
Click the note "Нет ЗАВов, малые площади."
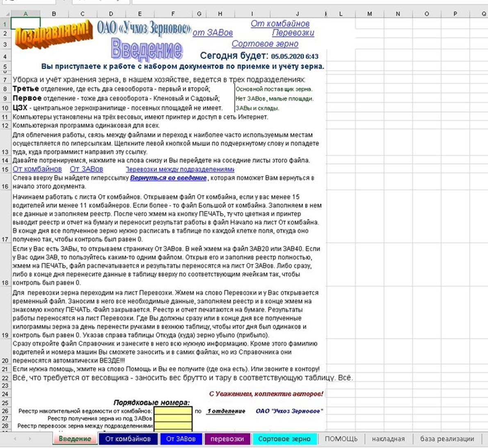(x=275, y=99)
